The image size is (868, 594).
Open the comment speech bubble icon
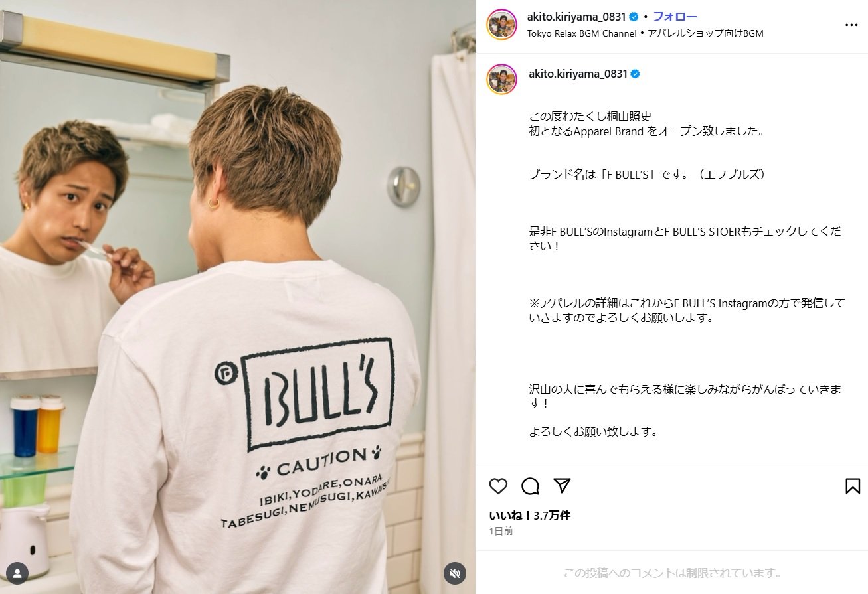[x=530, y=486]
